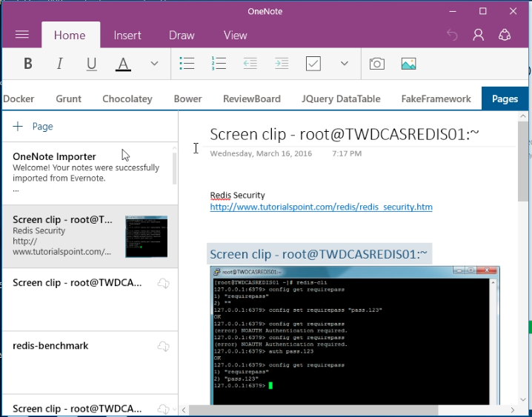Click the note's vertical scrollbar thumb

point(523,161)
